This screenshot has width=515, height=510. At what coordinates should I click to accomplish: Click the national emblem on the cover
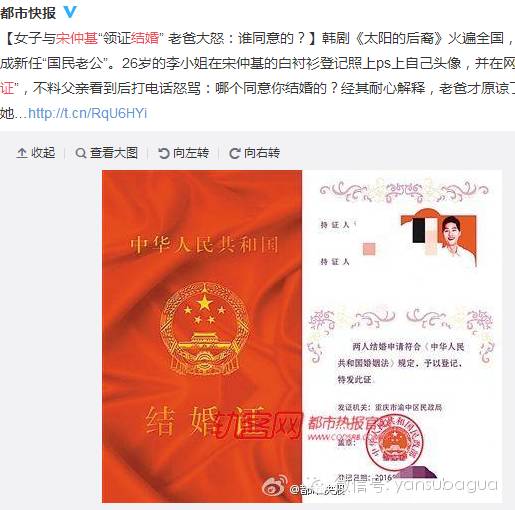[x=204, y=329]
